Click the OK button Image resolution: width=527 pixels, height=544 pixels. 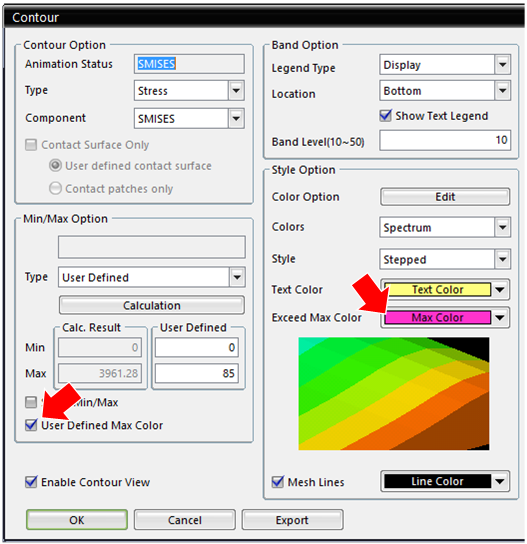[77, 520]
